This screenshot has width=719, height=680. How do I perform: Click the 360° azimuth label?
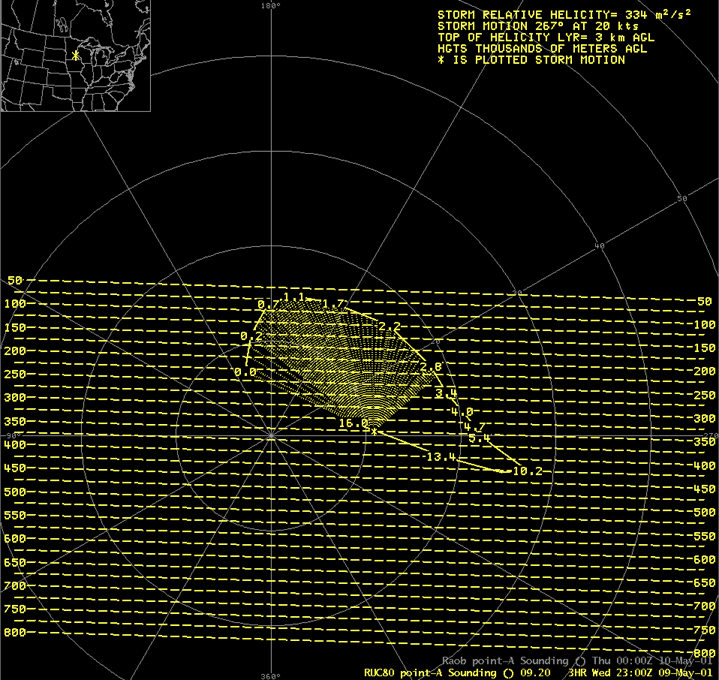pyautogui.click(x=271, y=676)
